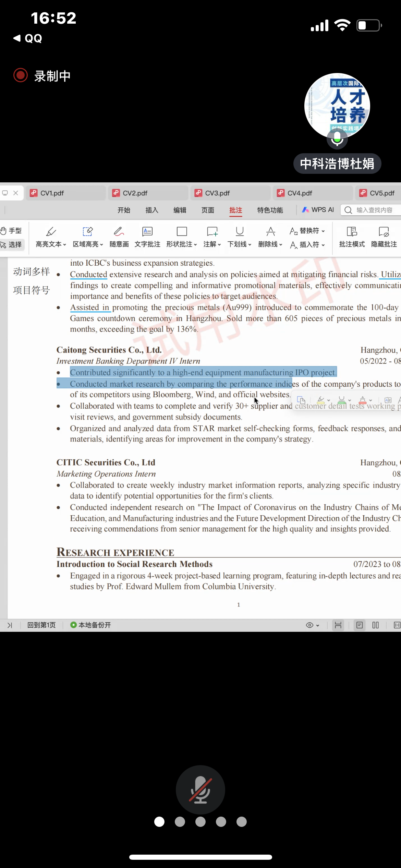Toggle the muted microphone button
The width and height of the screenshot is (401, 868).
(x=200, y=790)
